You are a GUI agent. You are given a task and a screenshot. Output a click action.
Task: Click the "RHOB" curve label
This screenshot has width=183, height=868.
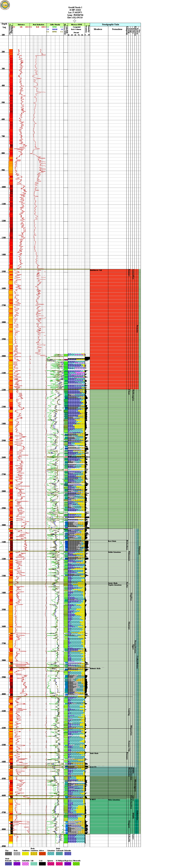pos(55,29)
